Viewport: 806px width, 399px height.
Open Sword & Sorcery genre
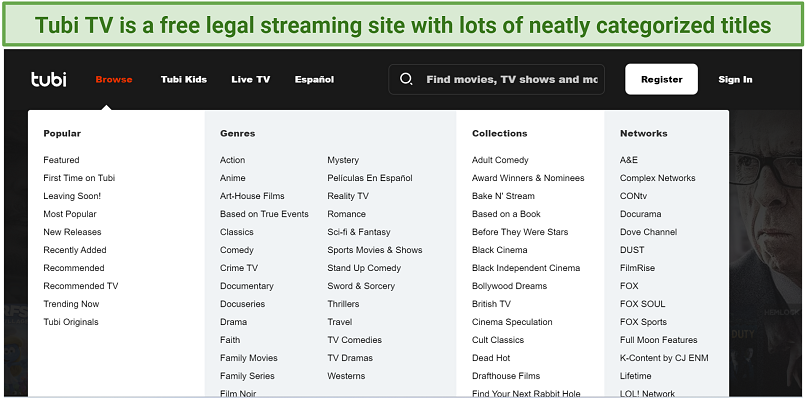[x=361, y=286]
